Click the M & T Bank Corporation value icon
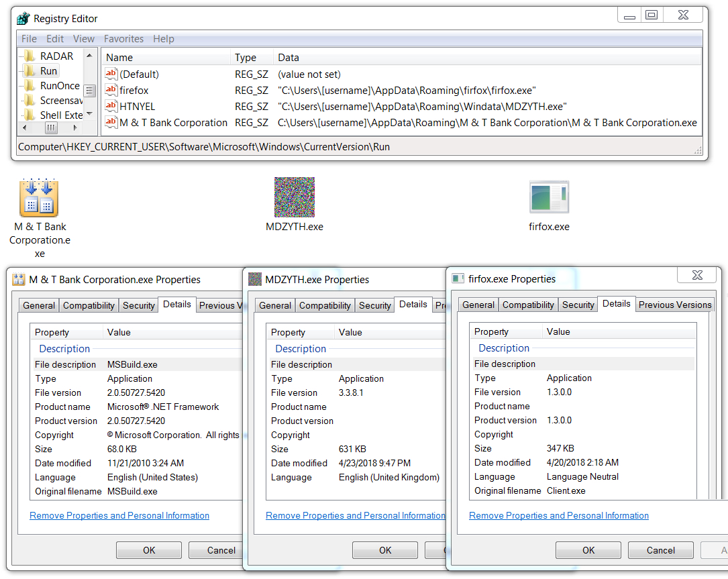Screen dimensions: 728x579 tap(111, 123)
